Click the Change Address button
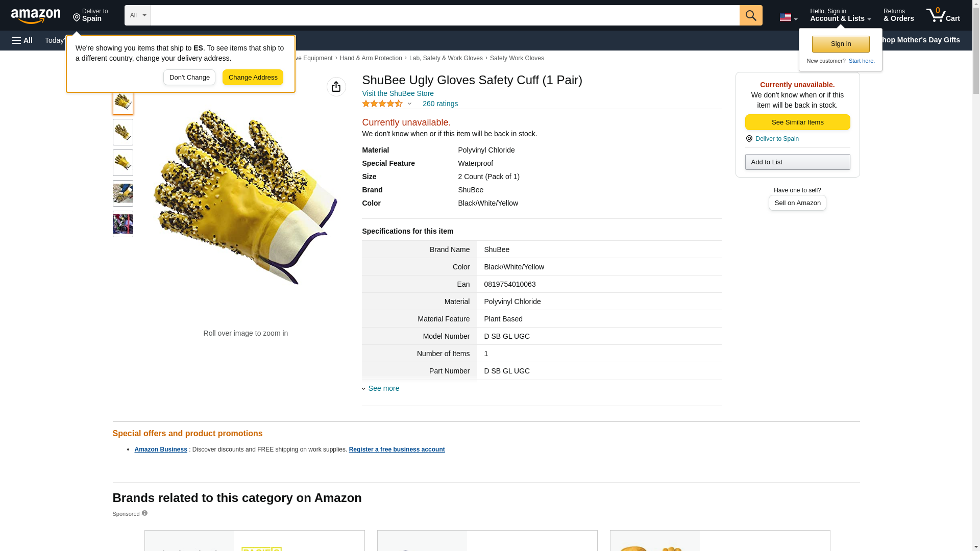 coord(253,78)
